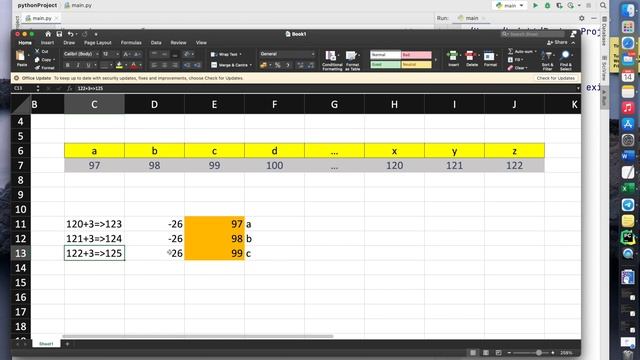Switch to the Formulas tab
The height and width of the screenshot is (360, 640).
(x=131, y=42)
